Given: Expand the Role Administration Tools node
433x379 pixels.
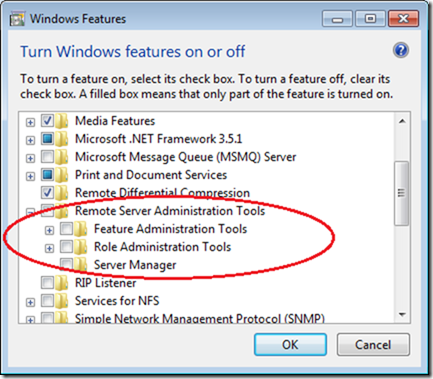Looking at the screenshot, I should (49, 248).
